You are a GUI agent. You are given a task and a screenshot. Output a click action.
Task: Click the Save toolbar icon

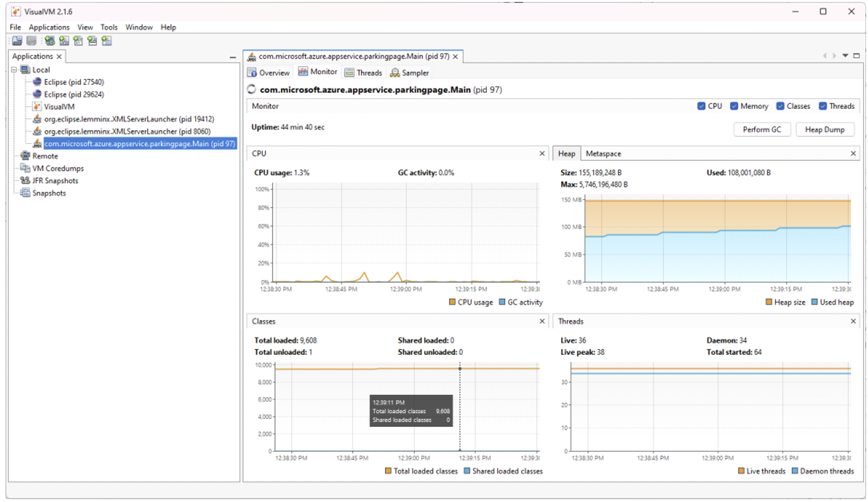click(x=31, y=41)
